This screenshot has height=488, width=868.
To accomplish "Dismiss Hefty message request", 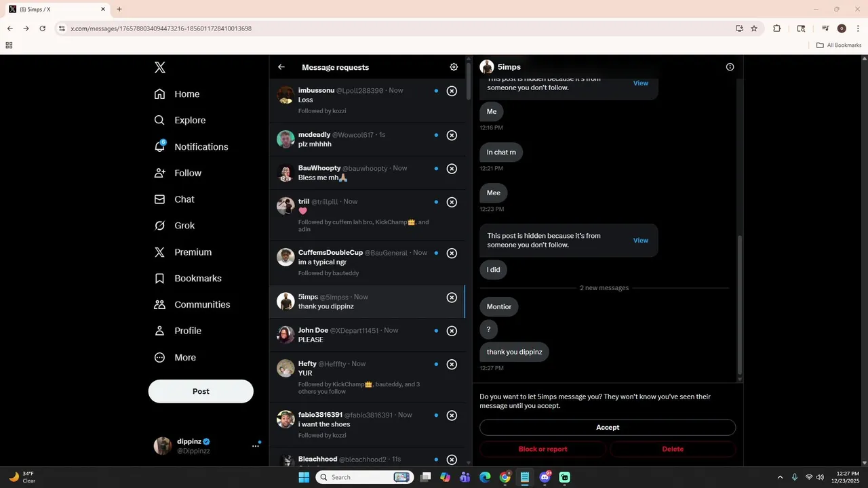I will [x=452, y=365].
